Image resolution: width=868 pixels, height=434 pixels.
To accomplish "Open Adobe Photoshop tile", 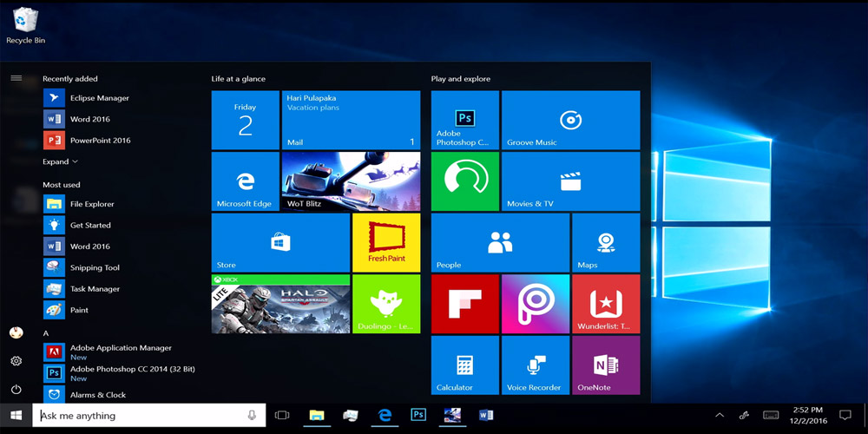I will [x=465, y=120].
